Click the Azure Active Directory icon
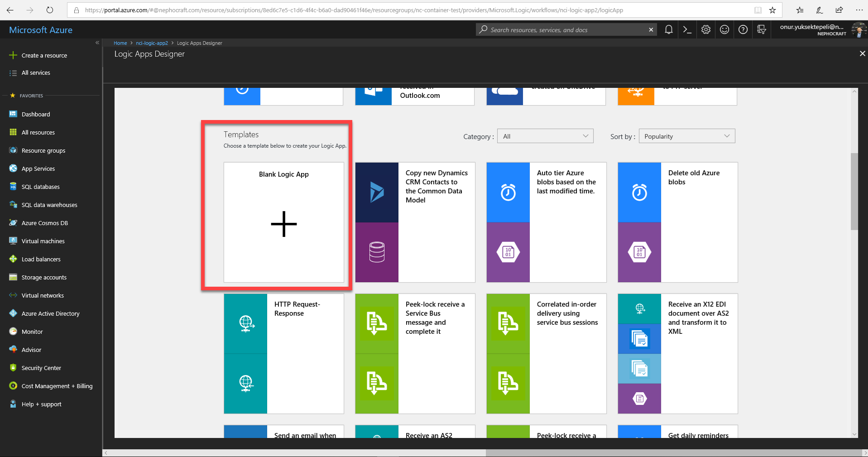Screen dimensions: 868x457 [x=13, y=313]
